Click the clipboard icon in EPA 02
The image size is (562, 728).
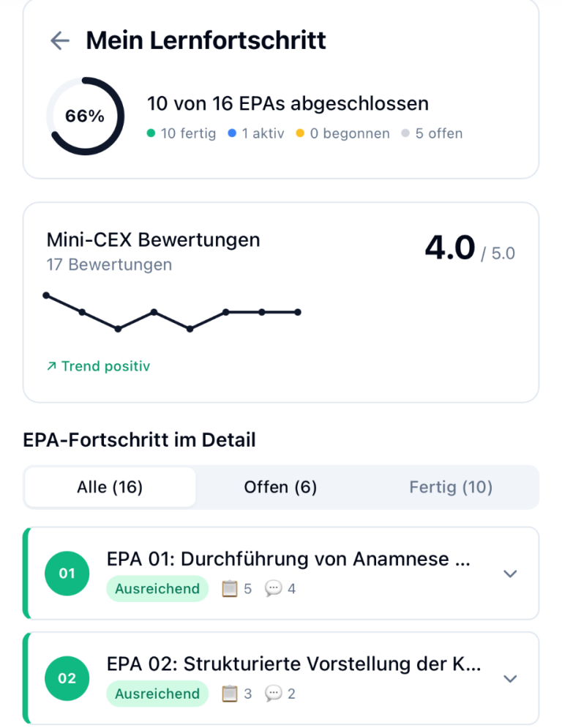point(230,694)
